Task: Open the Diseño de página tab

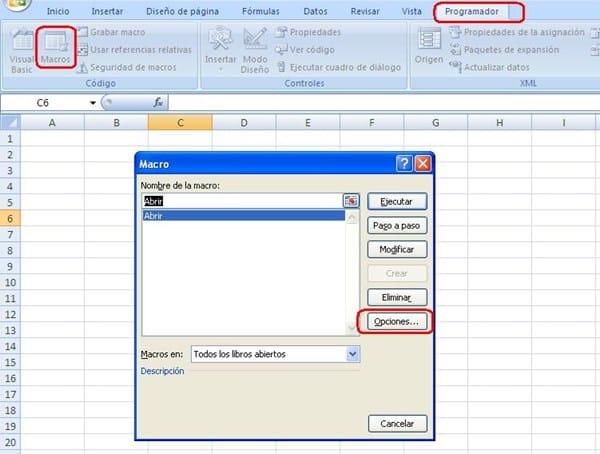Action: click(183, 11)
